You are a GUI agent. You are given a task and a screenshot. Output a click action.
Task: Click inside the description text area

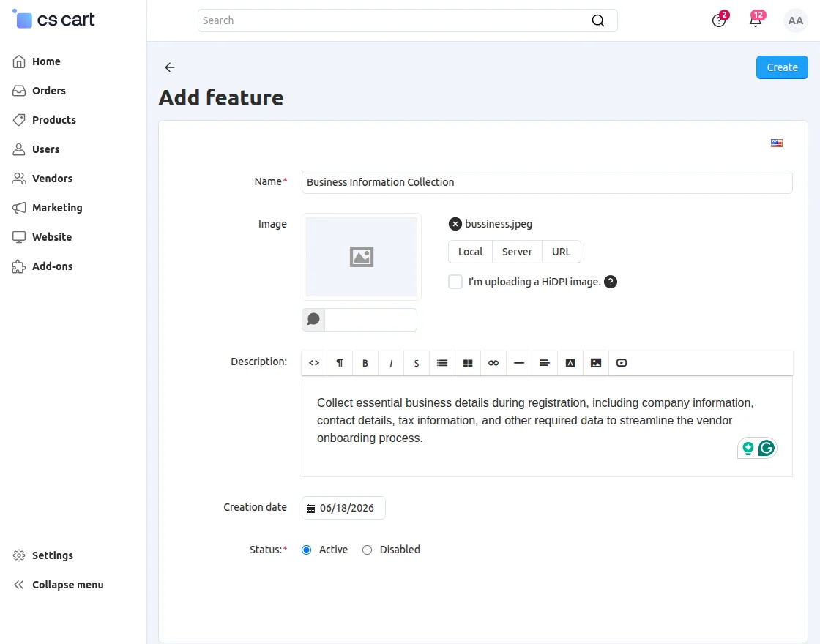click(546, 426)
